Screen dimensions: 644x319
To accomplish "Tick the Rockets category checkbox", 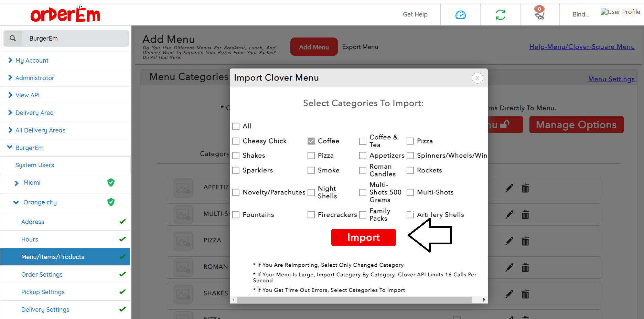I will click(x=410, y=170).
